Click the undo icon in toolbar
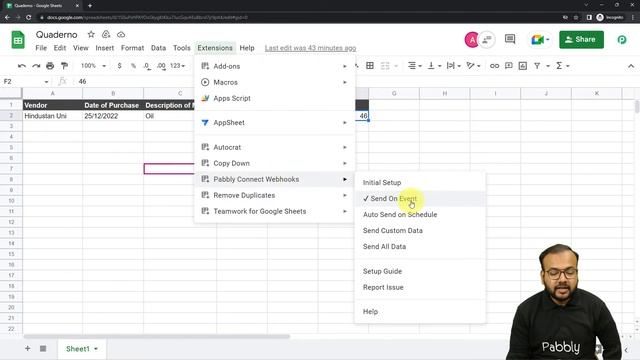The width and height of the screenshot is (640, 360). click(22, 66)
